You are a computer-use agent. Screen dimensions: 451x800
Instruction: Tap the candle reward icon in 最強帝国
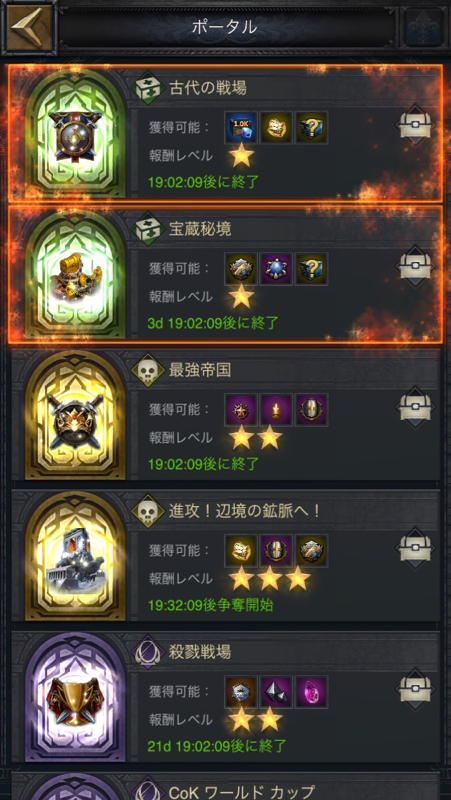coord(276,410)
